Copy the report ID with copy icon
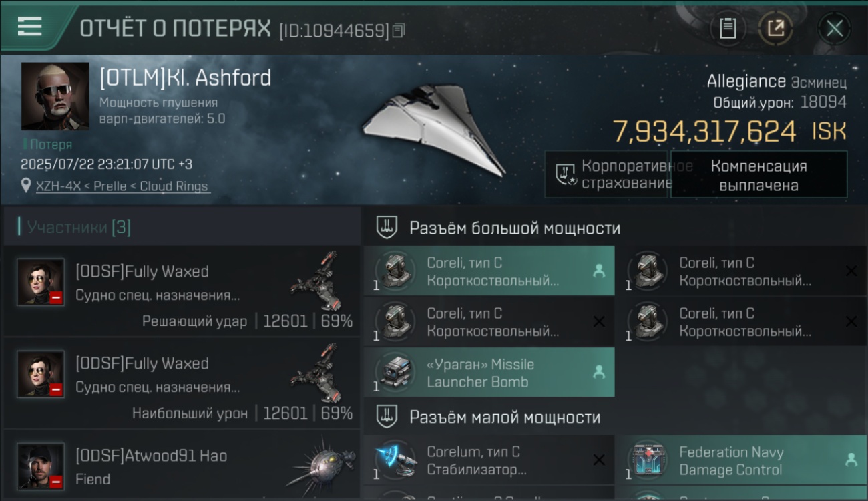 click(x=399, y=30)
